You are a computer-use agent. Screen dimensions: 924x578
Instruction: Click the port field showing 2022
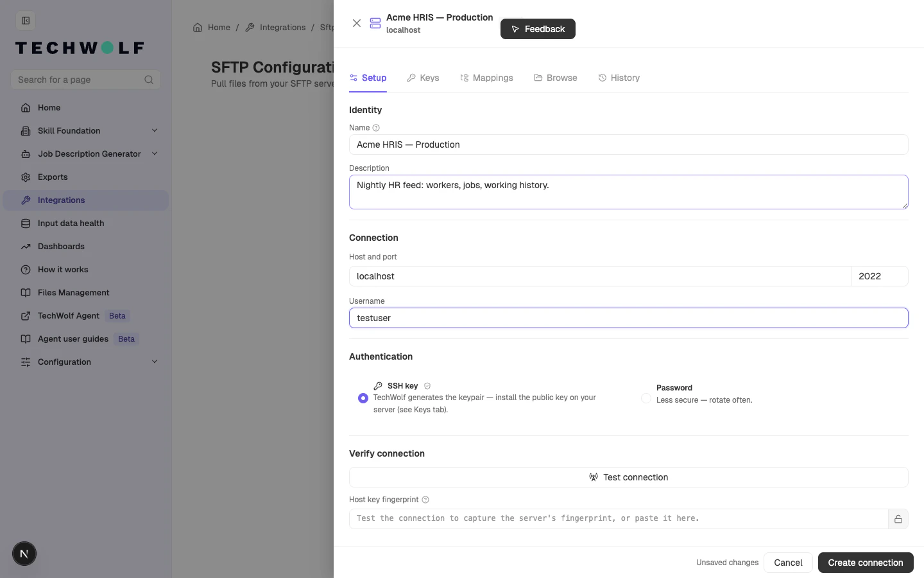pos(880,276)
